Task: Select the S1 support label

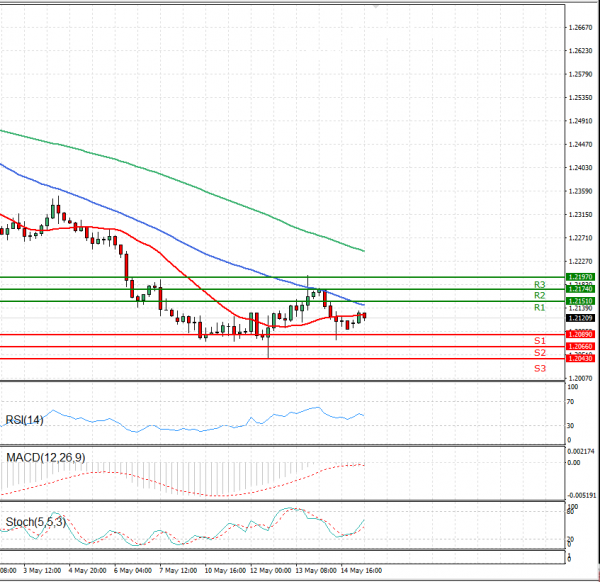Action: (x=540, y=341)
